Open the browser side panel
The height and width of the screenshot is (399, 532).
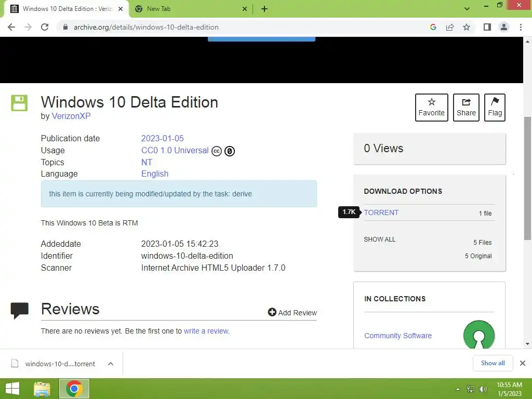click(487, 27)
